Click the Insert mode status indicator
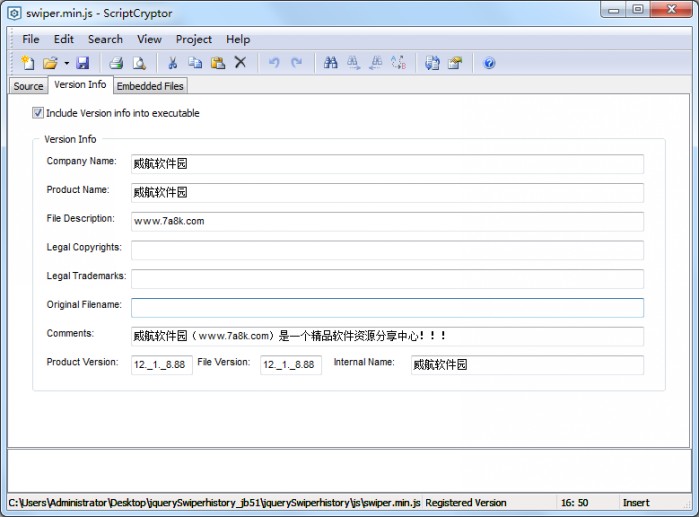The image size is (699, 517). (636, 503)
